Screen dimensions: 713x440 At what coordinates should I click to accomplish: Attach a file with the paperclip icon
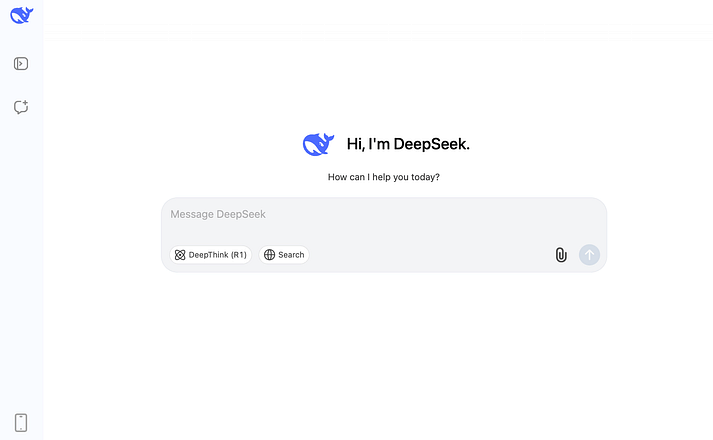[x=561, y=255]
